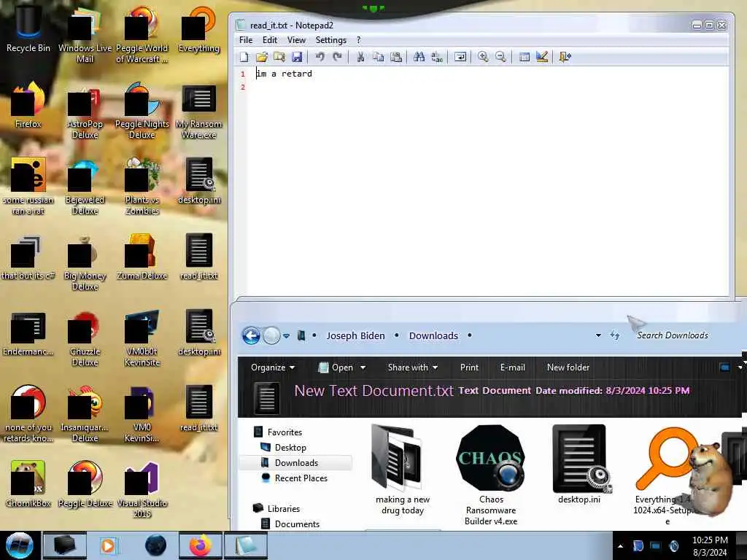Redo the last edit in Notepad2
The width and height of the screenshot is (747, 560).
[337, 57]
